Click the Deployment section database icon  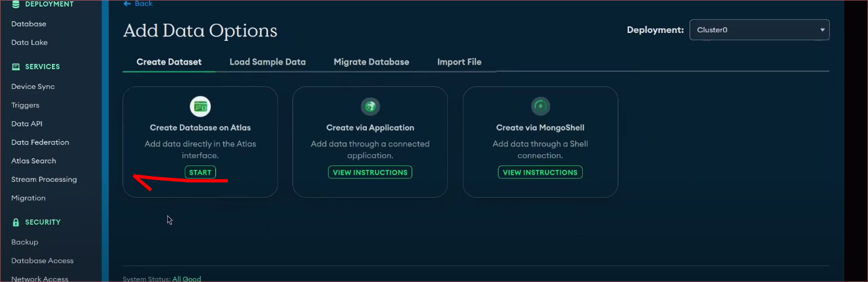16,5
